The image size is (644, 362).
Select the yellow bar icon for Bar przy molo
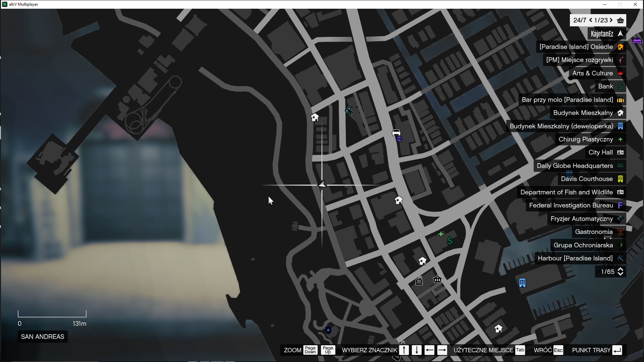[x=621, y=100]
